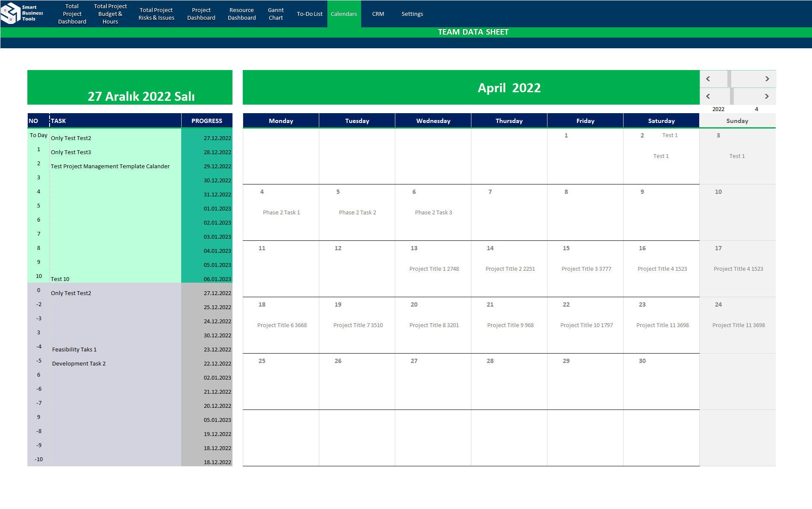Step the year forward using right chevron
Screen dimensions: 812x509
point(766,79)
